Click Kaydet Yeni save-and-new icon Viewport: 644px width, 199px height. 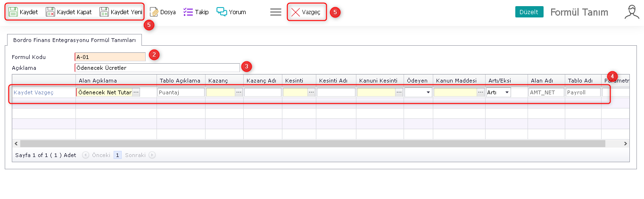[x=104, y=12]
